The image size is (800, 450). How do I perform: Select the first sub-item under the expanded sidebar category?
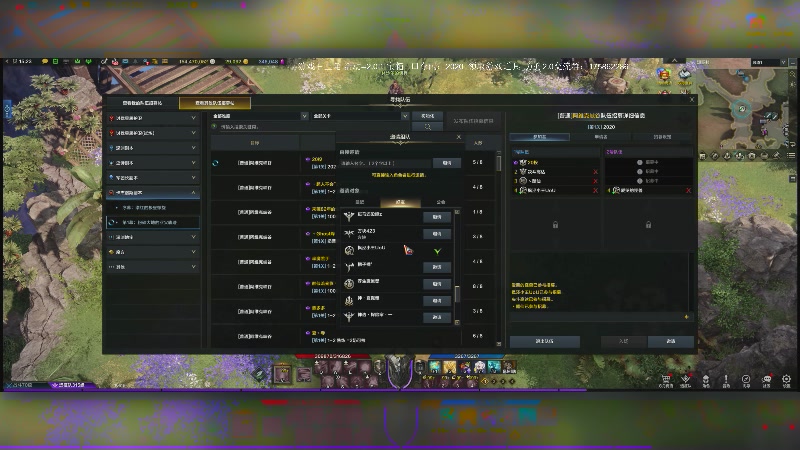pos(153,208)
